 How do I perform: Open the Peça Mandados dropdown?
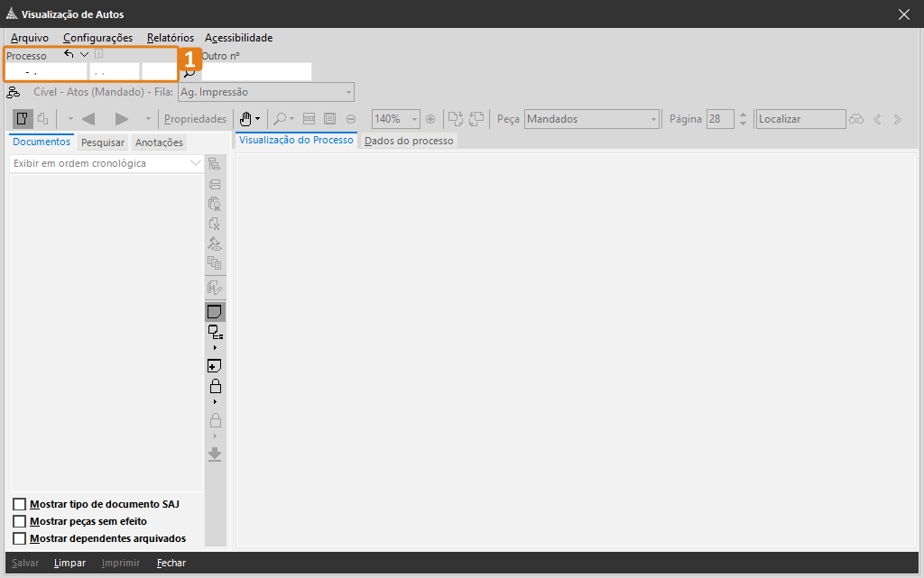tap(653, 120)
